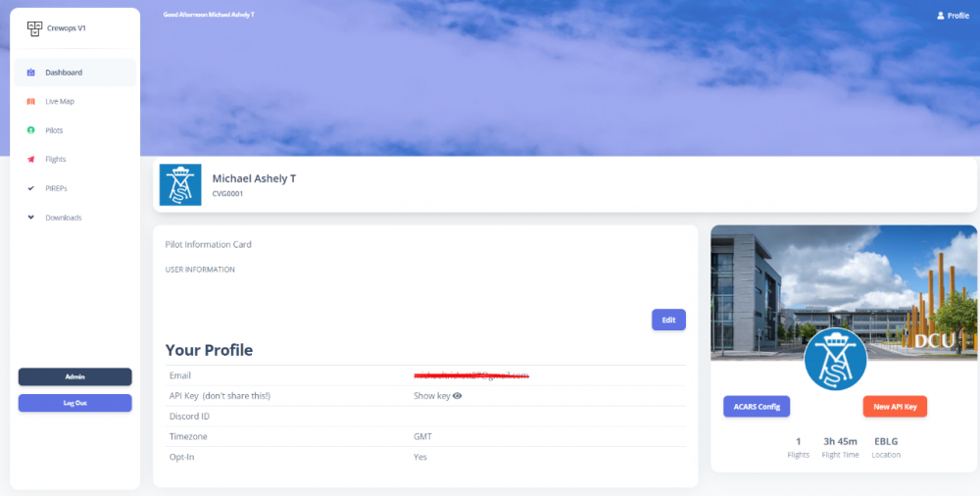This screenshot has width=980, height=496.
Task: Click the PIREPs checkmark icon
Action: click(30, 188)
